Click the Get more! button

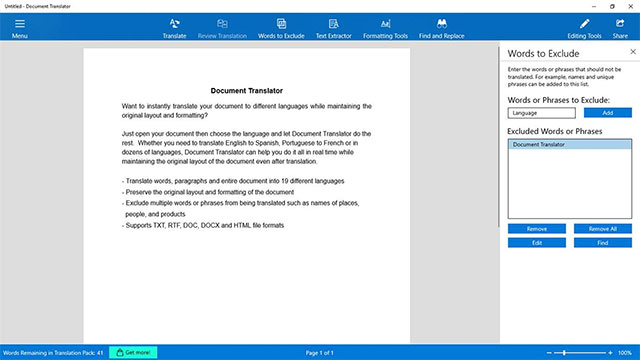(133, 352)
